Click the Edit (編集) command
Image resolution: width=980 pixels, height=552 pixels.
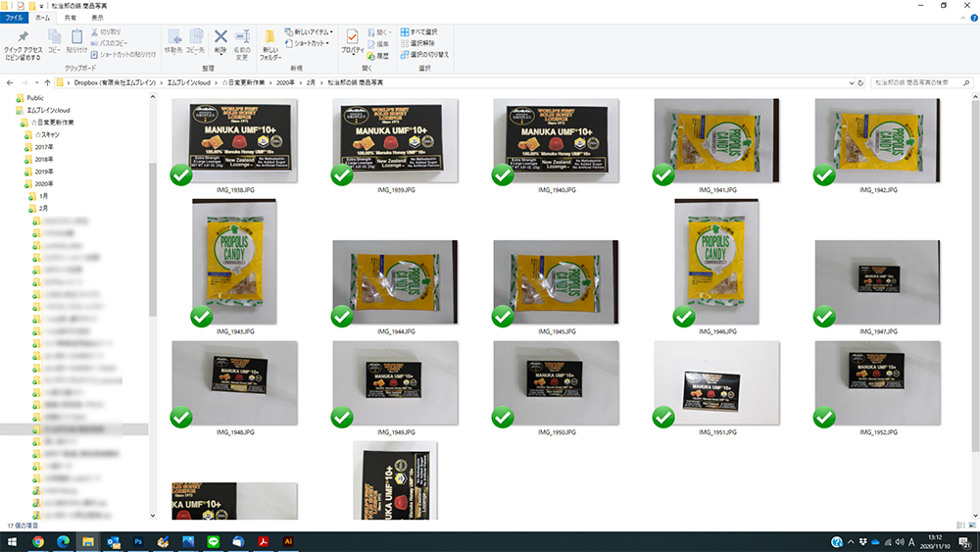[x=378, y=44]
